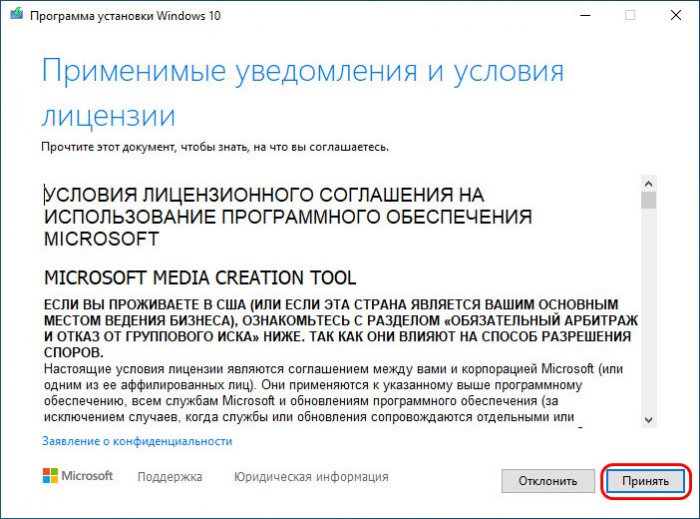Open the Заявление о конфиденциальности link

[x=137, y=441]
